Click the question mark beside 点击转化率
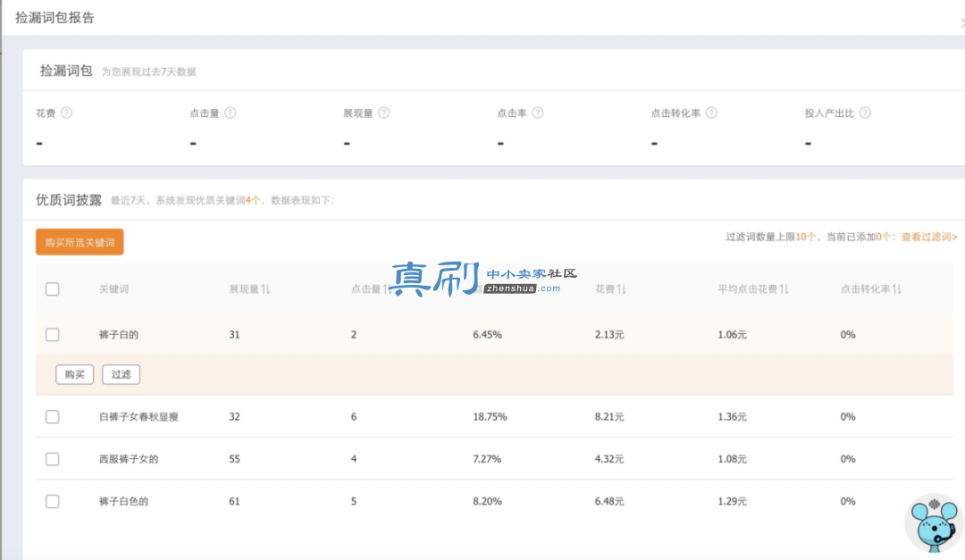 711,113
